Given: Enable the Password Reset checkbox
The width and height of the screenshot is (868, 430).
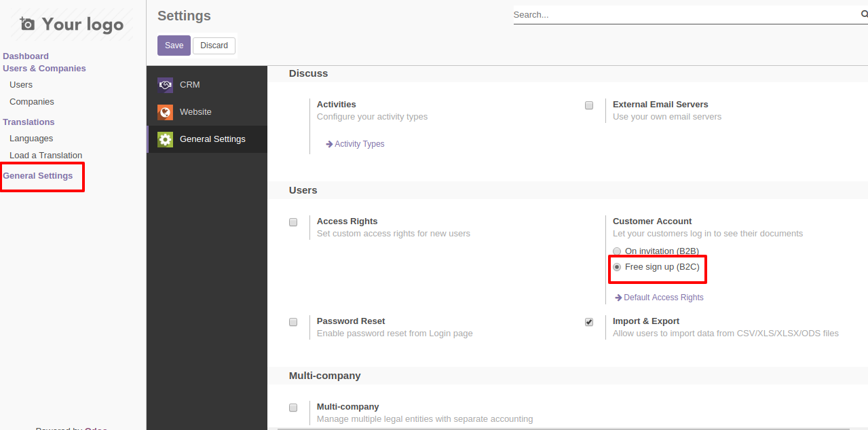Looking at the screenshot, I should [293, 322].
